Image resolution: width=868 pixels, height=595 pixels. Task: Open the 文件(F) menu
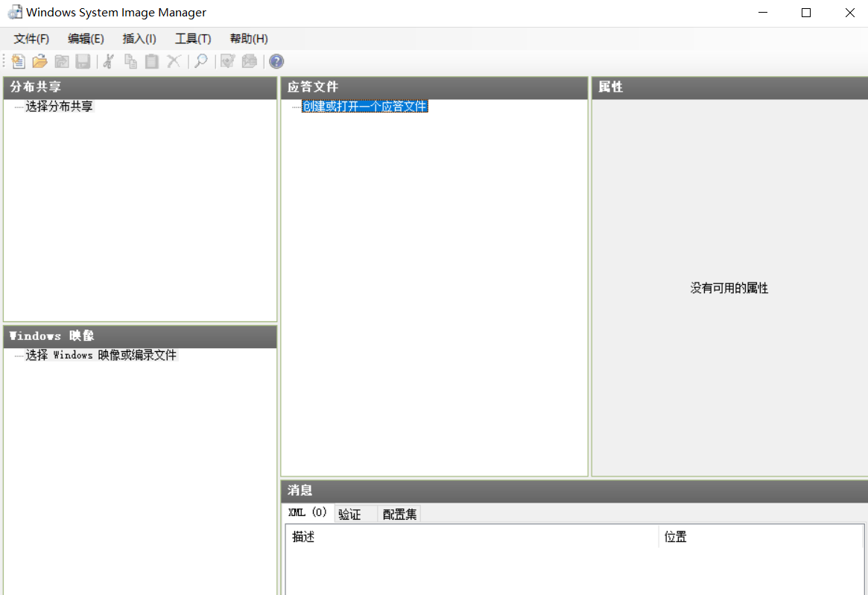tap(31, 39)
